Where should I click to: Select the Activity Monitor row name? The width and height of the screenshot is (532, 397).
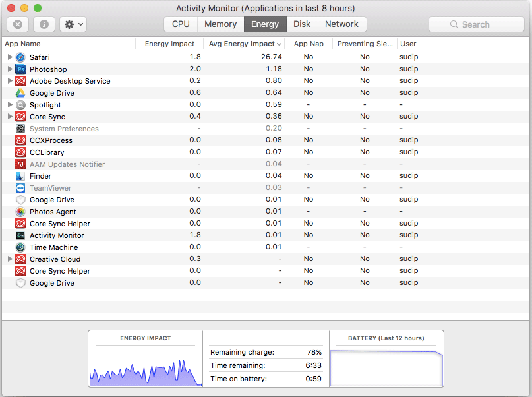point(57,235)
